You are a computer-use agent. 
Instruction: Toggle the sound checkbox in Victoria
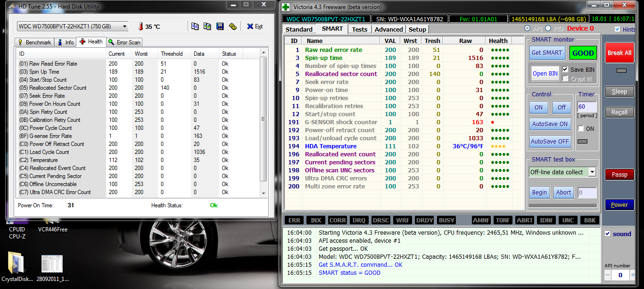tap(607, 234)
